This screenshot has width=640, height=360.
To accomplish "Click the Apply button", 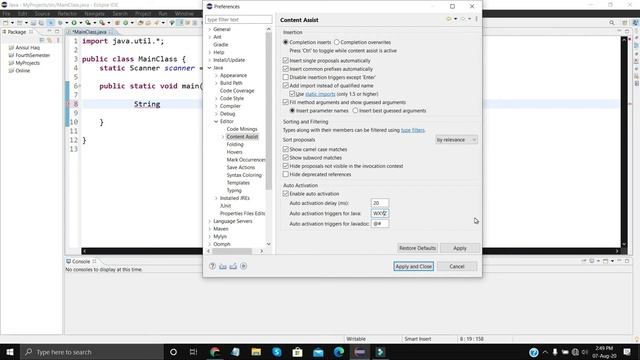I will tap(460, 248).
